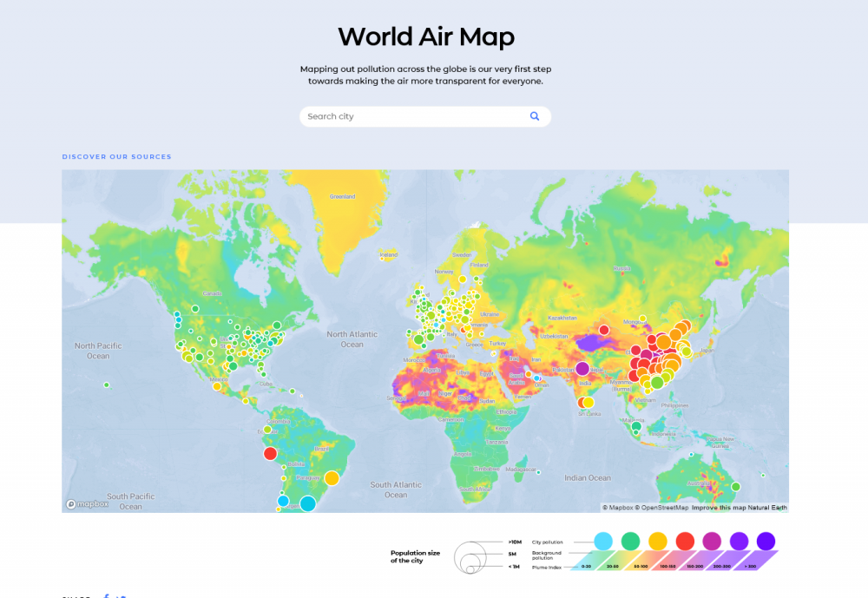868x598 pixels.
Task: Select the green city marker in Malaysia
Action: [636, 425]
